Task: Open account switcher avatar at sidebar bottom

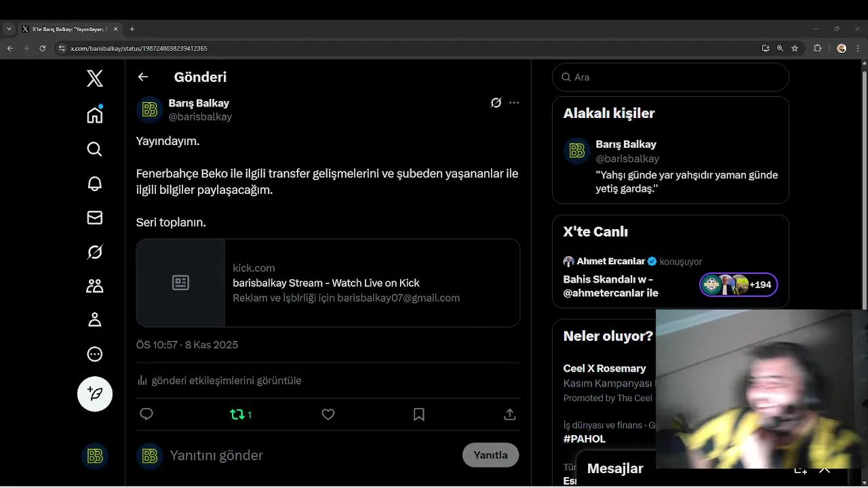Action: pos(95,457)
